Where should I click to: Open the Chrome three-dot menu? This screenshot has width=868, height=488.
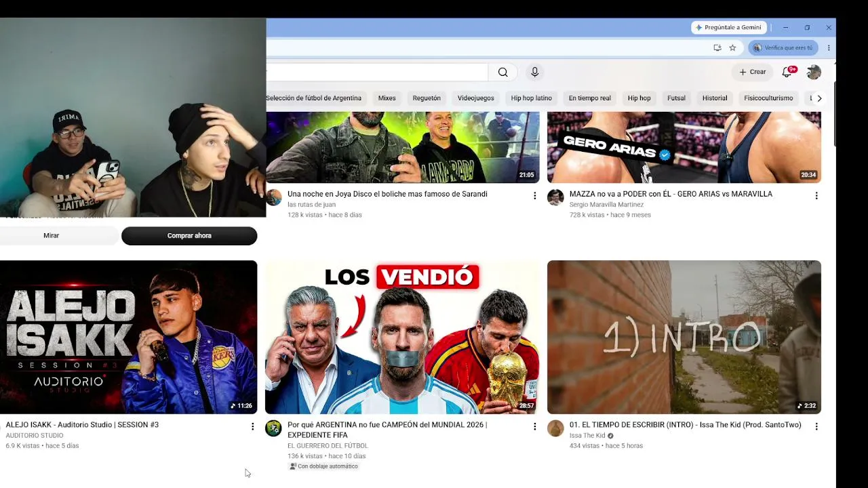[829, 47]
